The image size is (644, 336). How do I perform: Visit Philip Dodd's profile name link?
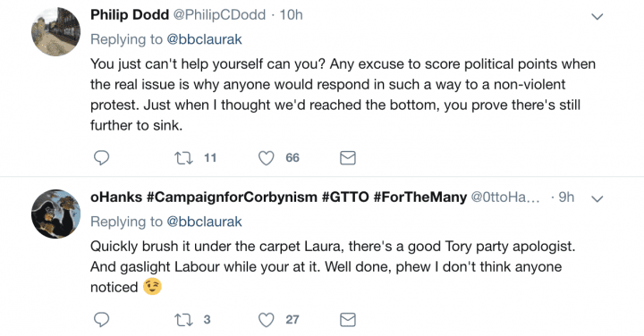coord(130,15)
